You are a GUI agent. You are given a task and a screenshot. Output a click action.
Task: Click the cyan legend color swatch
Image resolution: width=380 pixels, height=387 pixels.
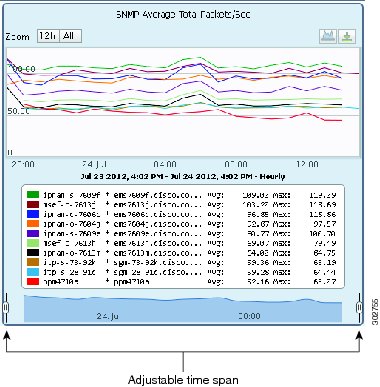[33, 272]
